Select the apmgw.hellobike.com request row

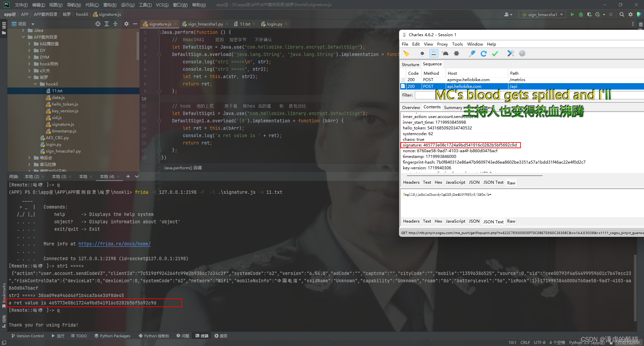[522, 80]
